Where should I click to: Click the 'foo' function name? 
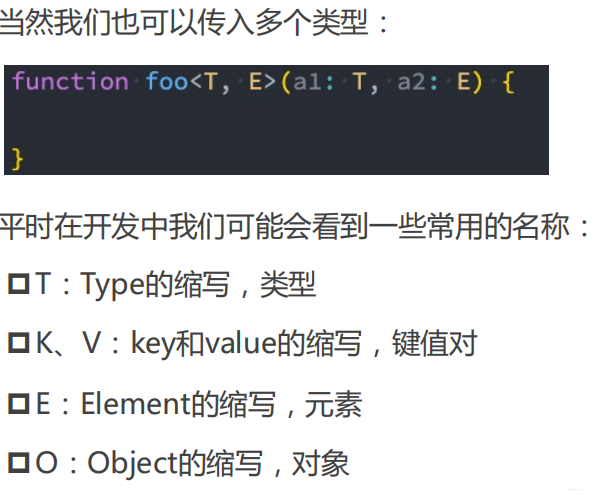coord(167,81)
